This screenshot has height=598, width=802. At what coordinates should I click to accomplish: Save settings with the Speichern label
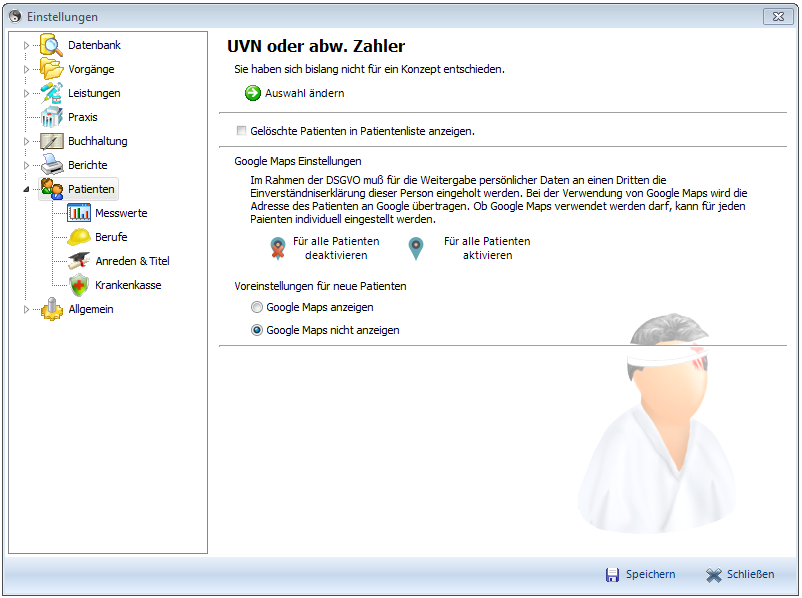click(x=650, y=574)
